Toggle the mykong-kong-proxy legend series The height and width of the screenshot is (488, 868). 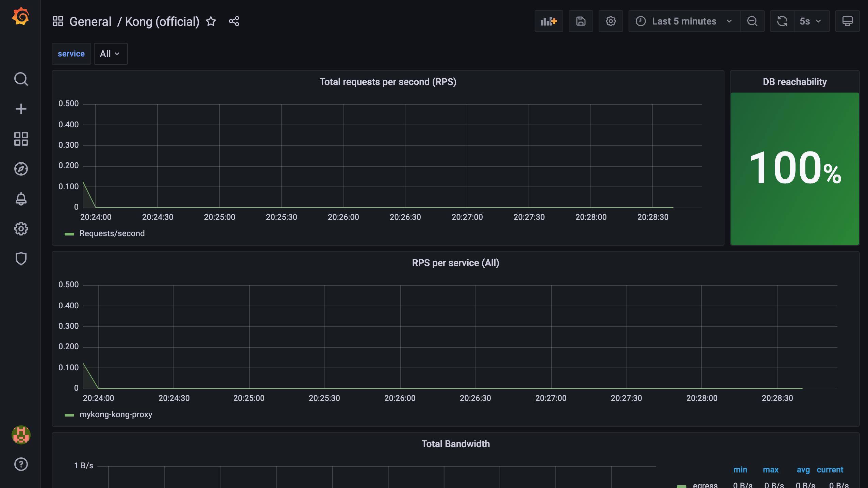click(116, 414)
